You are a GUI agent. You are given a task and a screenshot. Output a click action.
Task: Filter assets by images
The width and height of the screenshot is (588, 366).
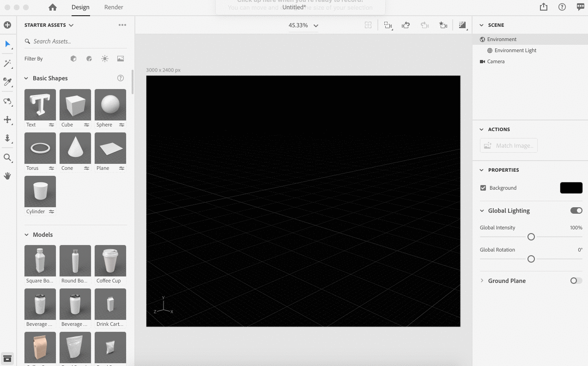click(x=121, y=59)
